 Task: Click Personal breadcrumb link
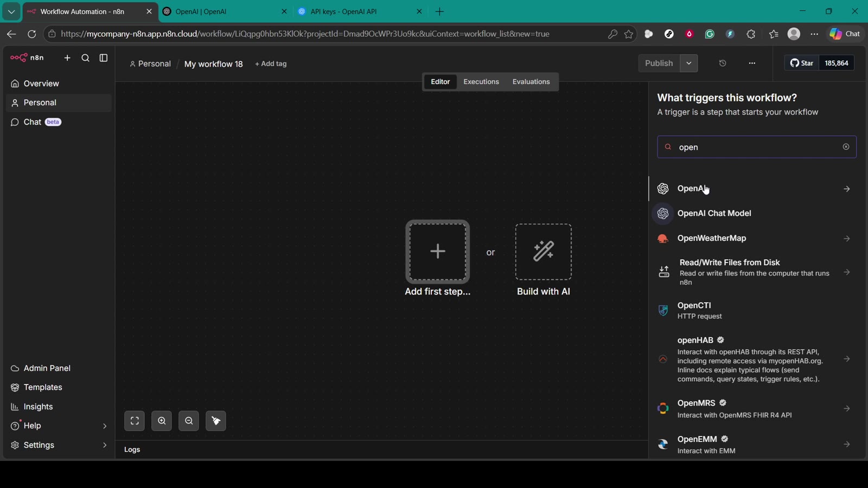150,64
